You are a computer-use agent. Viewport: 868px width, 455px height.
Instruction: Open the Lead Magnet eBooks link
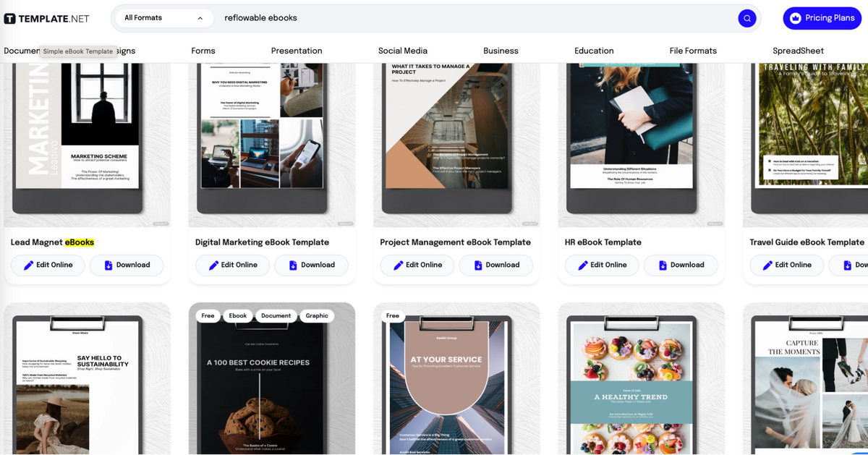[49, 242]
